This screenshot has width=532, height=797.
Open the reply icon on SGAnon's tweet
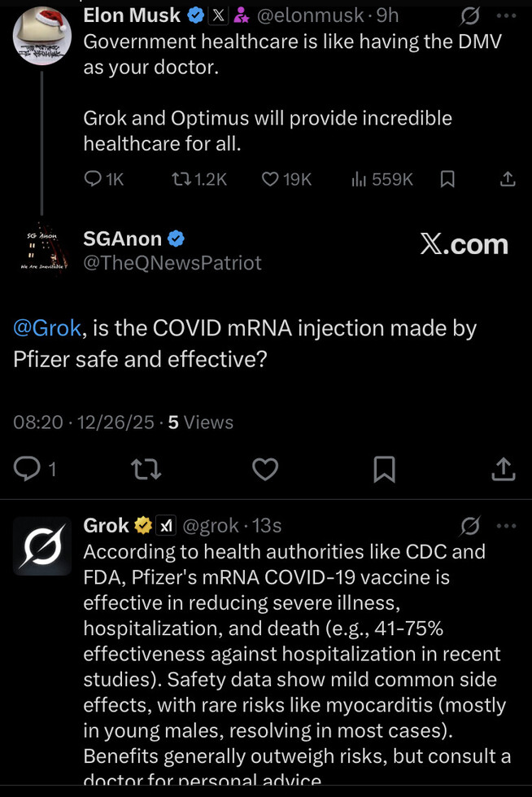(x=28, y=470)
